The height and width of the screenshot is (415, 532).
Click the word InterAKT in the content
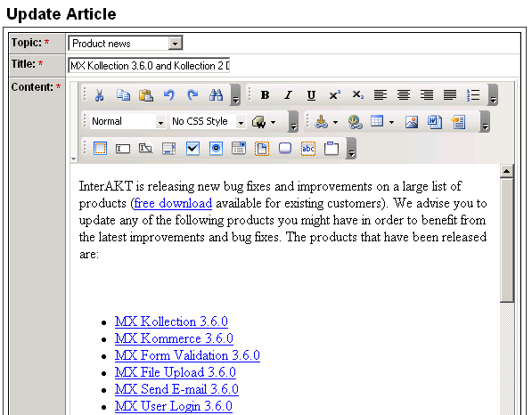pos(106,186)
